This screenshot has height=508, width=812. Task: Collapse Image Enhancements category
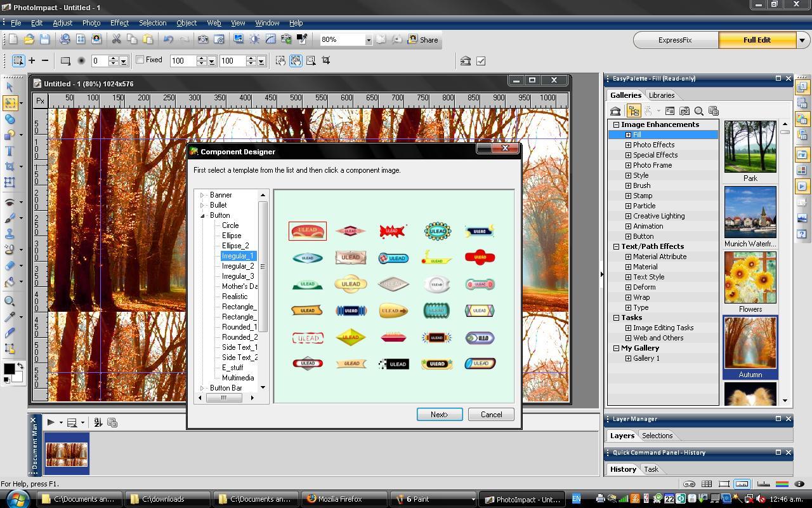[616, 124]
